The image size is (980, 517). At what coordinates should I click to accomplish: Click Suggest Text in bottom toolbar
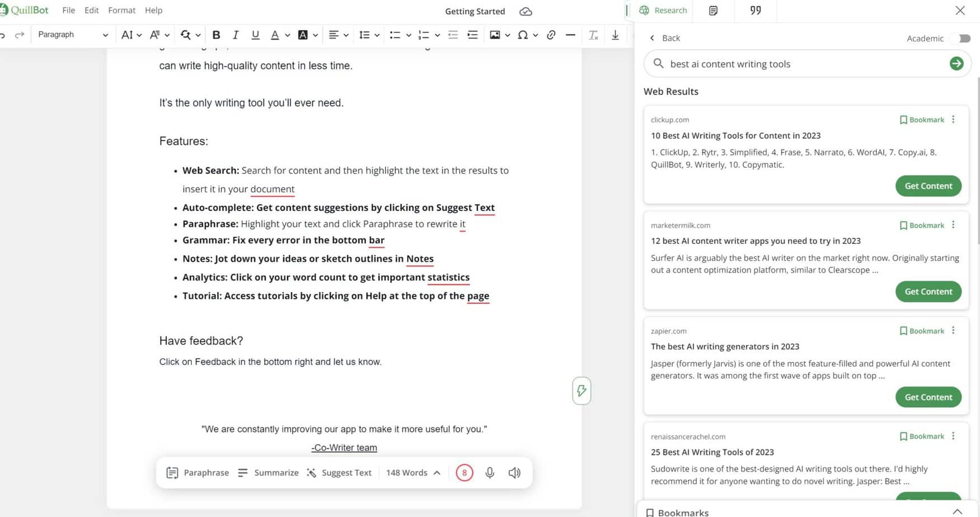click(339, 473)
